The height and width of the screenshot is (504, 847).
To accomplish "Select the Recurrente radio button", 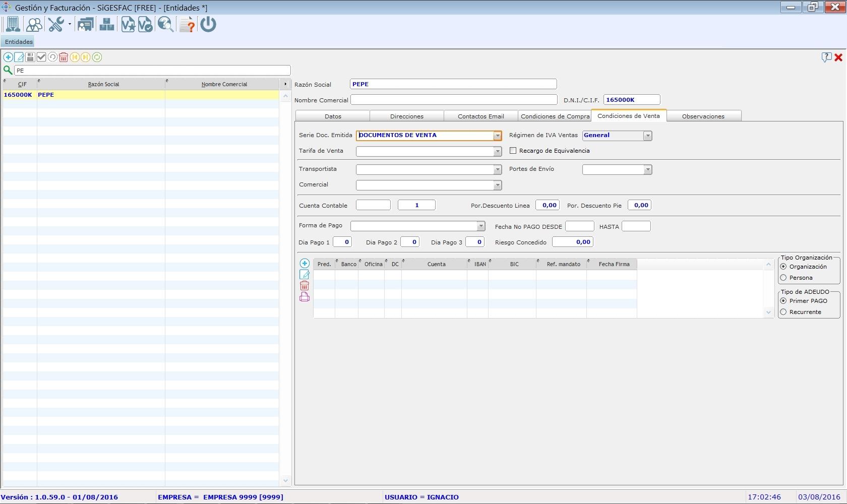I will 783,311.
